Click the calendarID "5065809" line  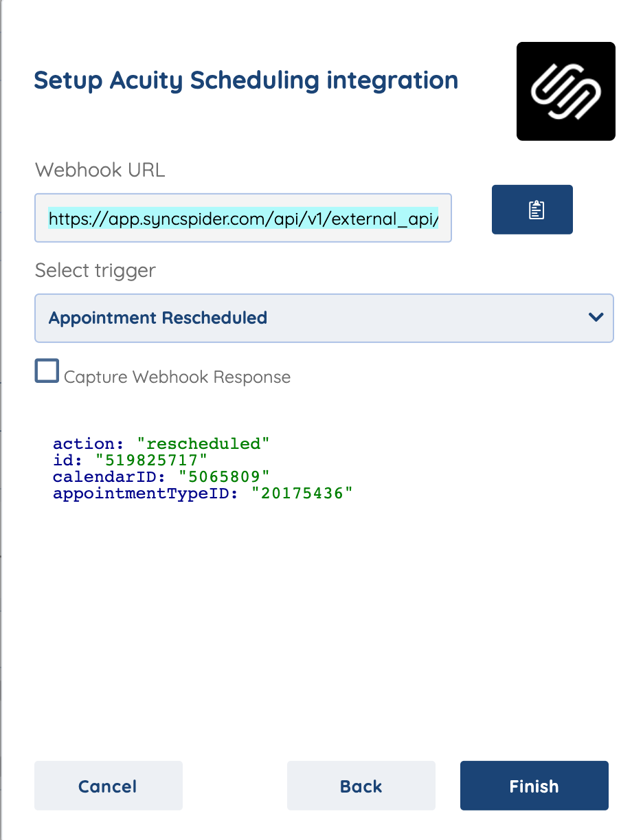[x=161, y=477]
